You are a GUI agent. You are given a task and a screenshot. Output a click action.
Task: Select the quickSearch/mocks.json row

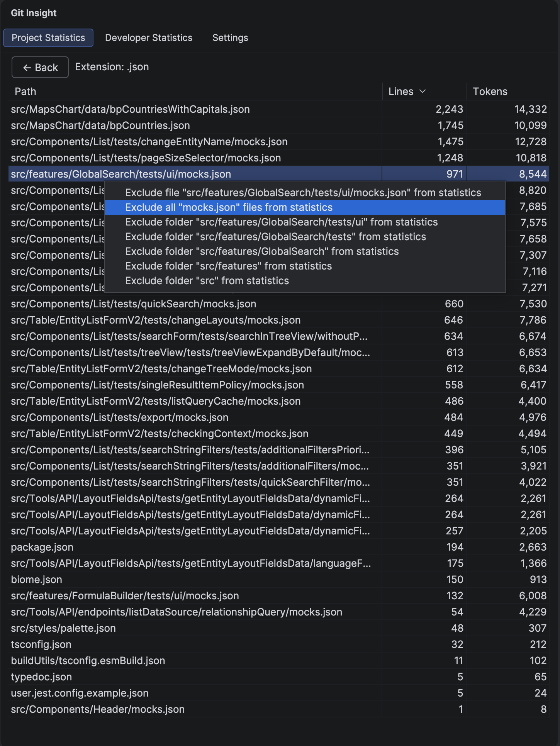(279, 304)
